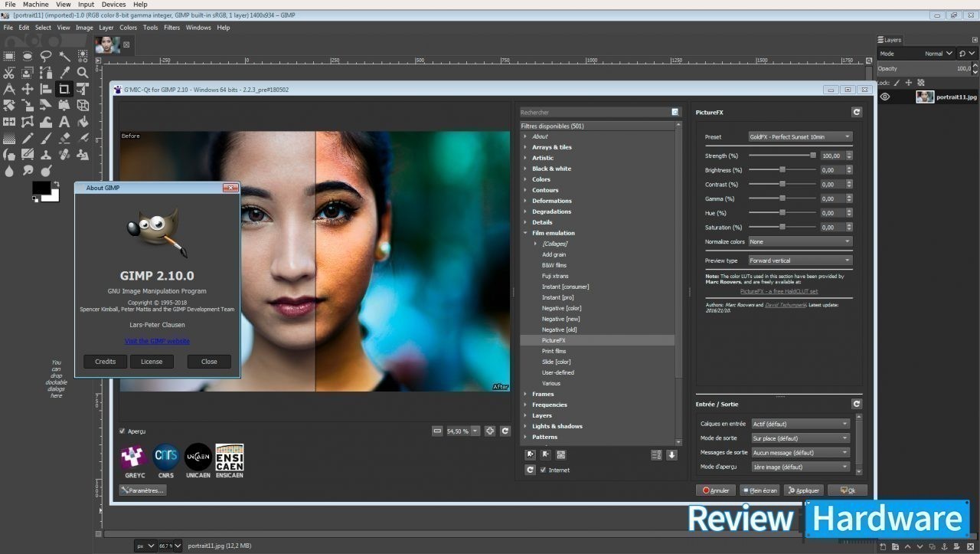
Task: Open the Colors menu in GIMP
Action: (x=128, y=28)
